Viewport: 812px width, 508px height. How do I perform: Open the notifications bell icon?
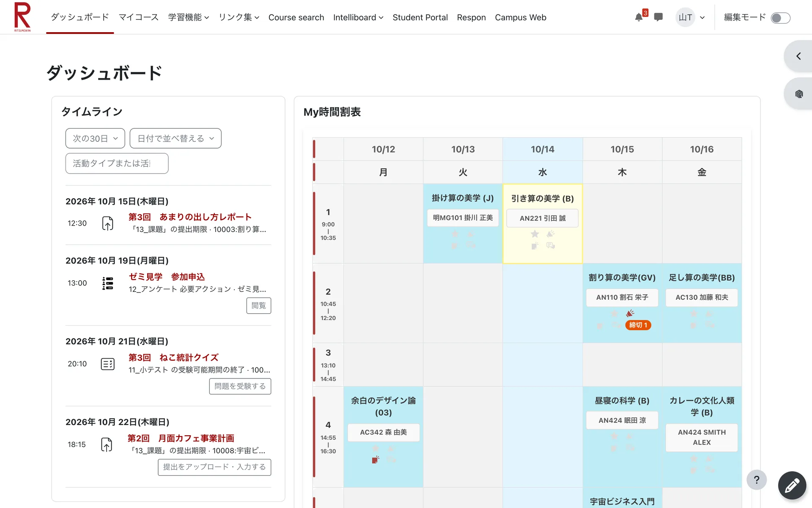click(x=639, y=17)
